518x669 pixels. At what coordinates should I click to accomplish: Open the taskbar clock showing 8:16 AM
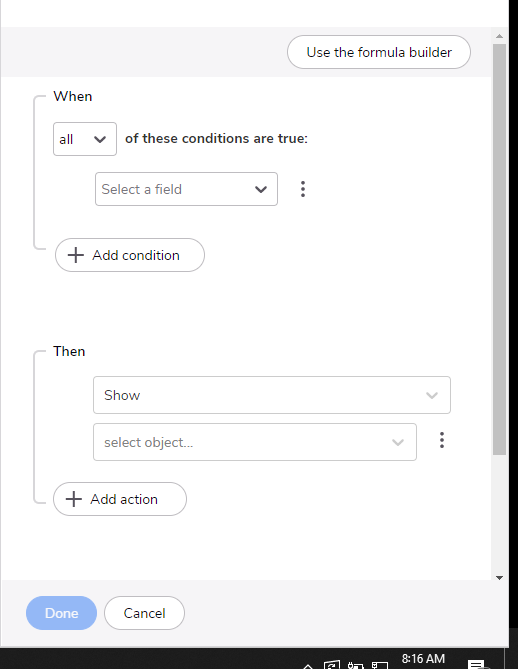coord(423,660)
